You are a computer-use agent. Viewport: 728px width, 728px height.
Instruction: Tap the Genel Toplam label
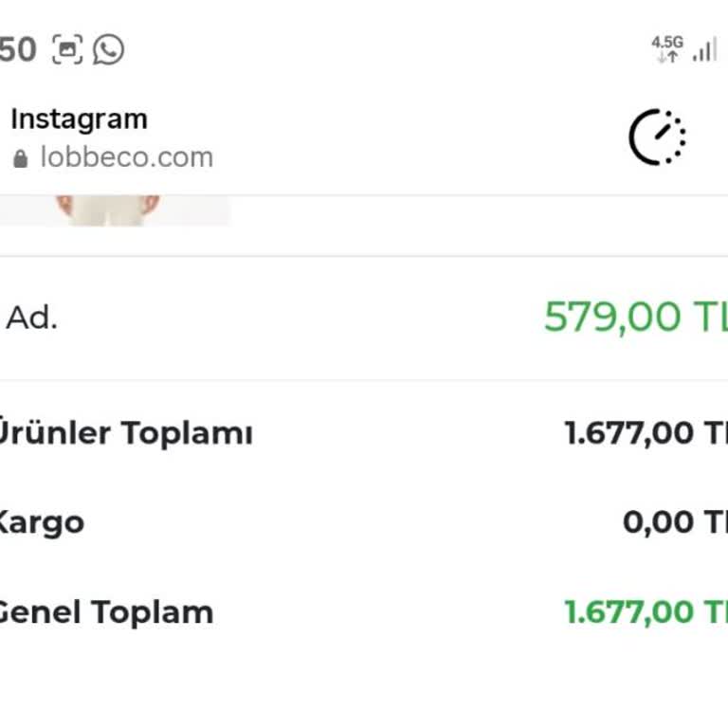(105, 612)
